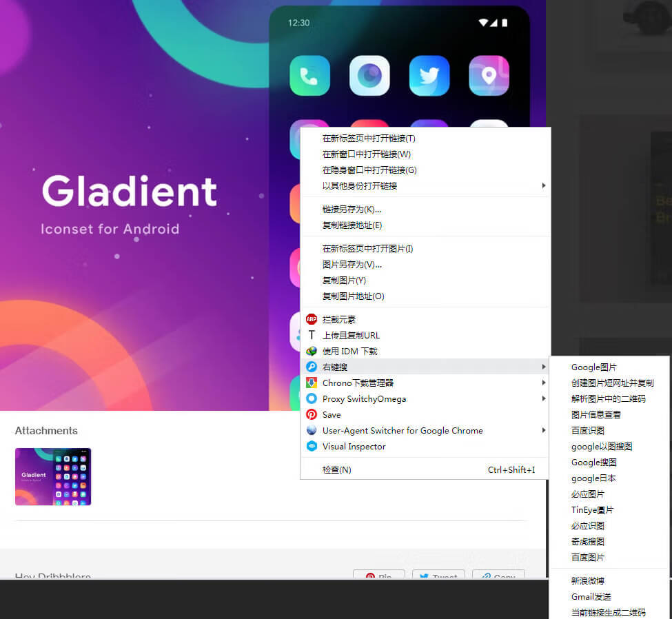
Task: Open the Gladient attachment thumbnail
Action: click(x=53, y=477)
